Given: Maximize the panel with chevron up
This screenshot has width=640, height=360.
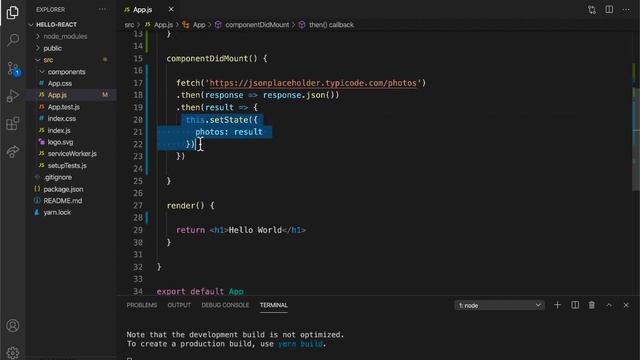Looking at the screenshot, I should (609, 305).
